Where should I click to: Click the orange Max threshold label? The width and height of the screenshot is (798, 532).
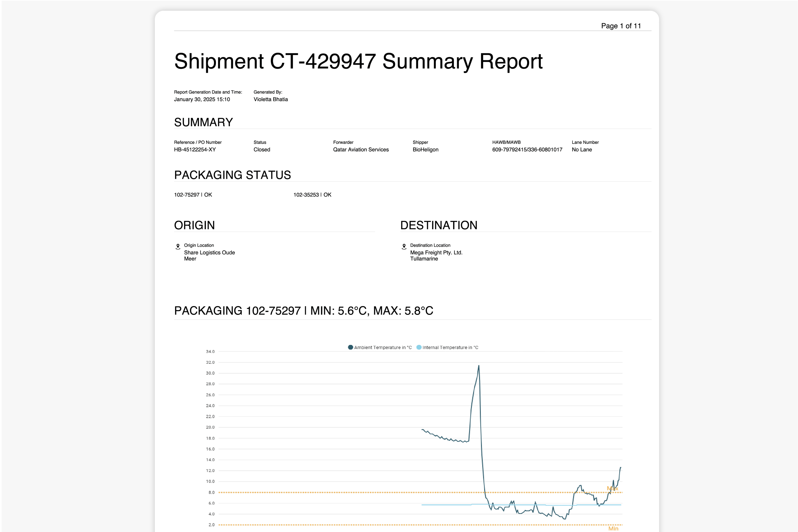(x=612, y=488)
